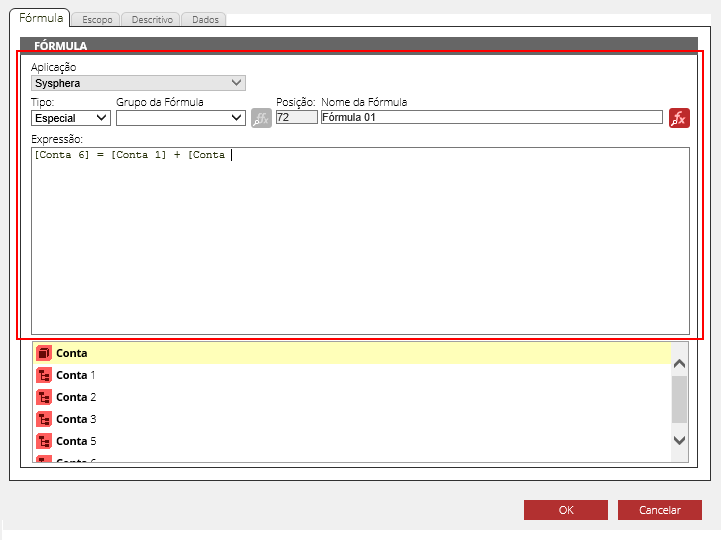Click the hierarchy icon beside Conta 2
The image size is (721, 540).
(44, 397)
